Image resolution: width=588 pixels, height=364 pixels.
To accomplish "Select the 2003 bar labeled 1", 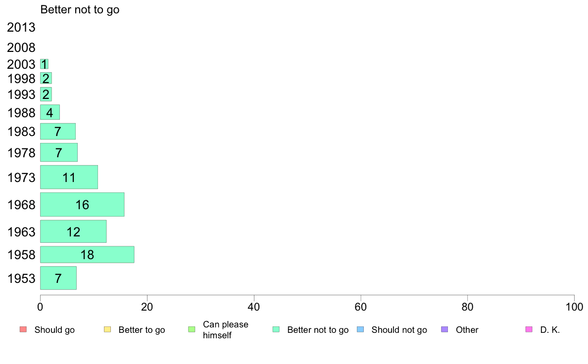I will pos(44,64).
